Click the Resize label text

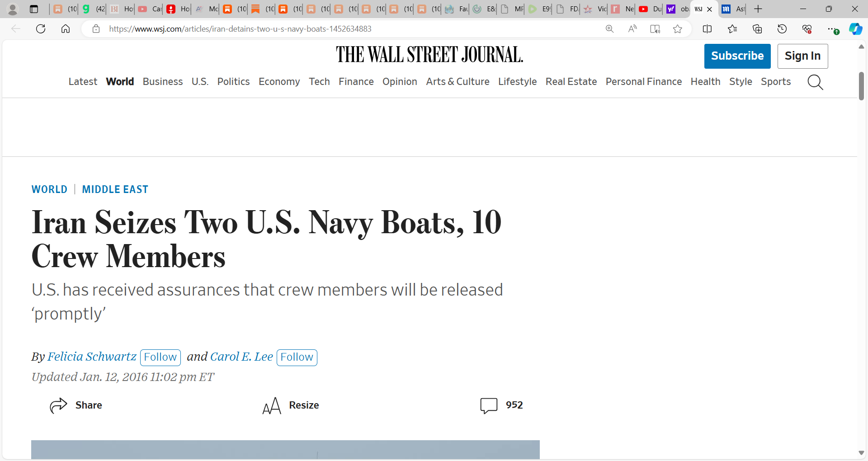coord(304,405)
